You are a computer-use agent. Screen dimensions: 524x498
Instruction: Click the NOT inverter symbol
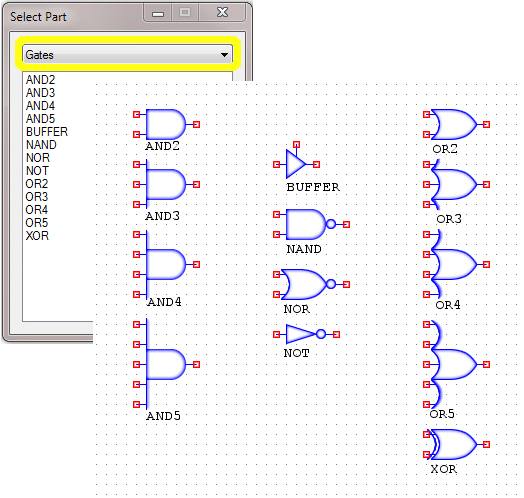click(x=306, y=334)
